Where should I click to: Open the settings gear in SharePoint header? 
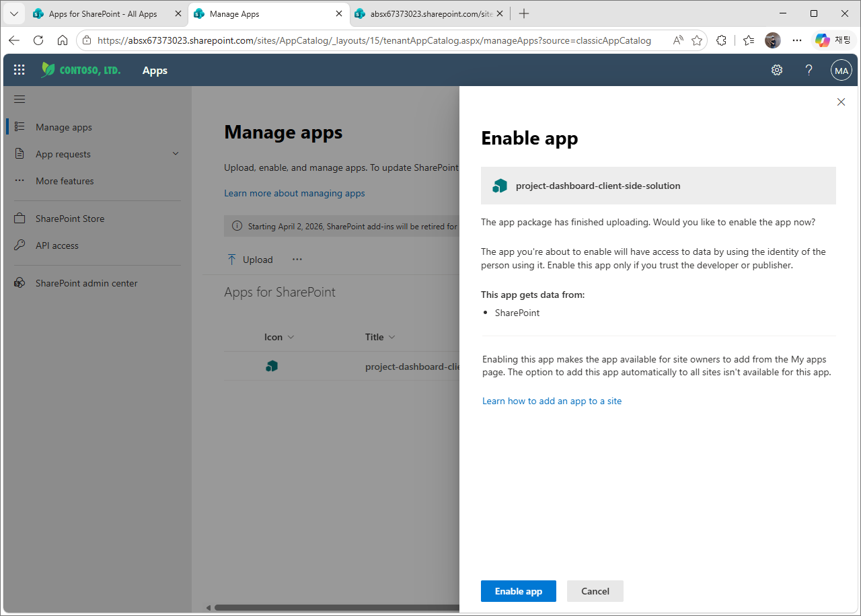click(x=777, y=70)
